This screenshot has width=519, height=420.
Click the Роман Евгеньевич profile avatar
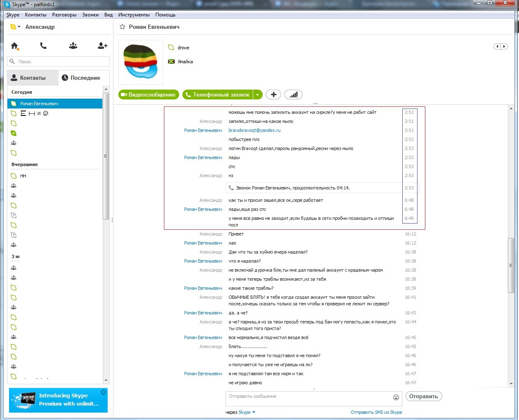pyautogui.click(x=141, y=62)
